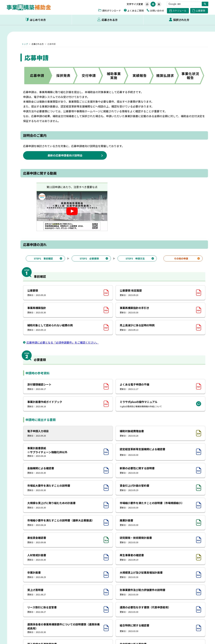
Task: Open PDF icon for 事業計画書作成ガイドブック
Action: point(106,404)
